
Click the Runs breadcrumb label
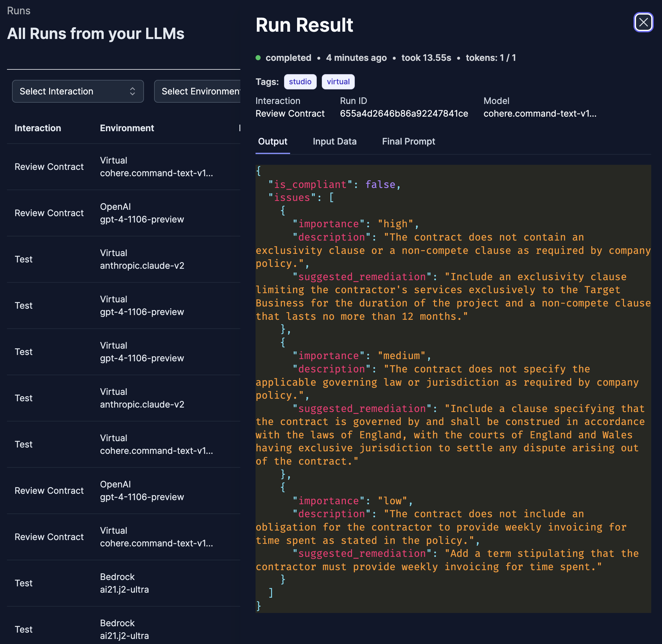(x=19, y=11)
